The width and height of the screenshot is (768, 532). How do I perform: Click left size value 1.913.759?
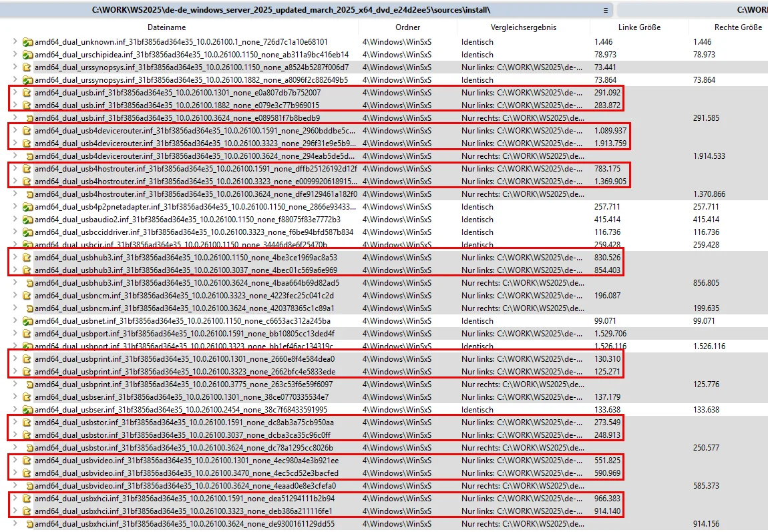click(x=610, y=144)
